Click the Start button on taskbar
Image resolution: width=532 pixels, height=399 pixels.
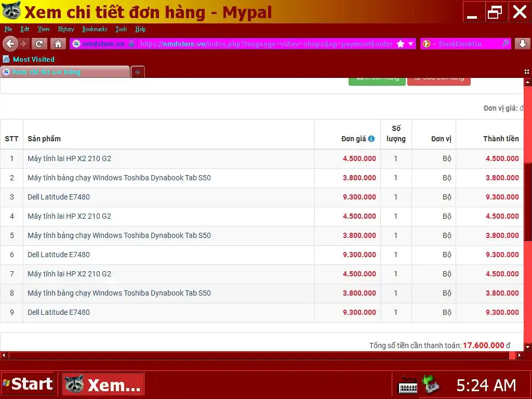coord(28,384)
